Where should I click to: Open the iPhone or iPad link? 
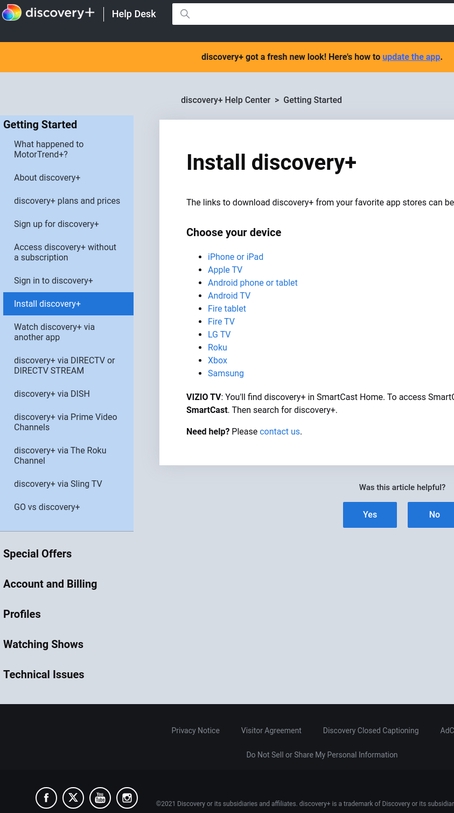235,257
